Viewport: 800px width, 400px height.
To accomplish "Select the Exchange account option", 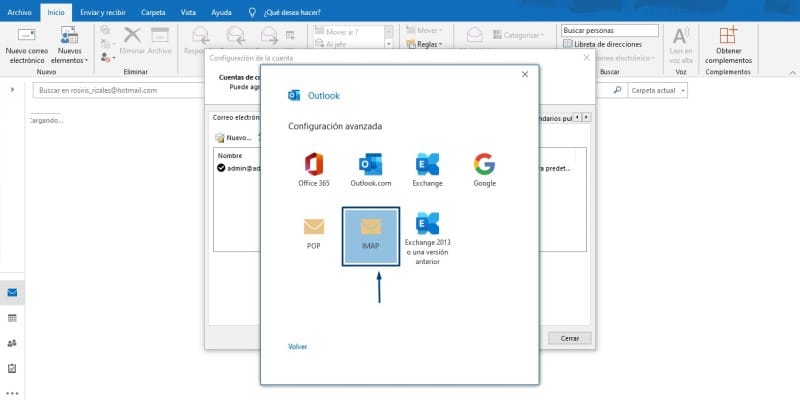I will (428, 170).
